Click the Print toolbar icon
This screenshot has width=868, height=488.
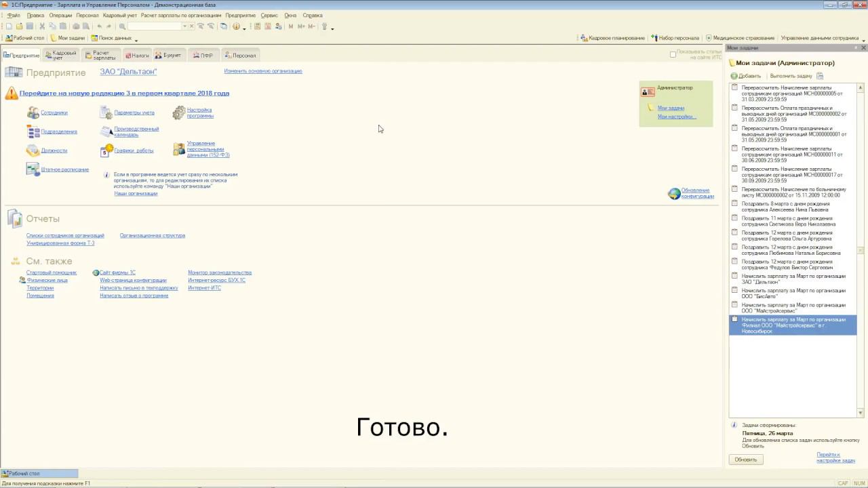pyautogui.click(x=76, y=26)
